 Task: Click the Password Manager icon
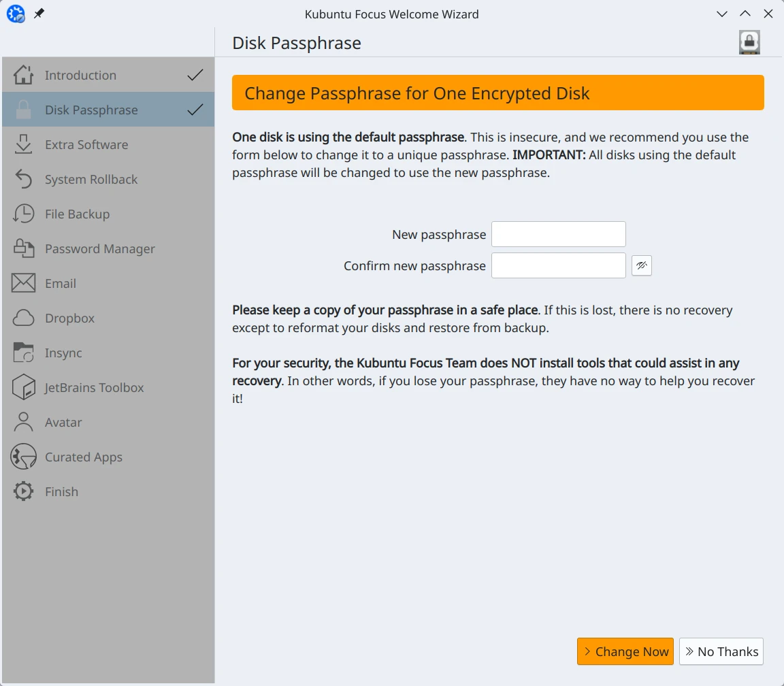[x=23, y=248]
